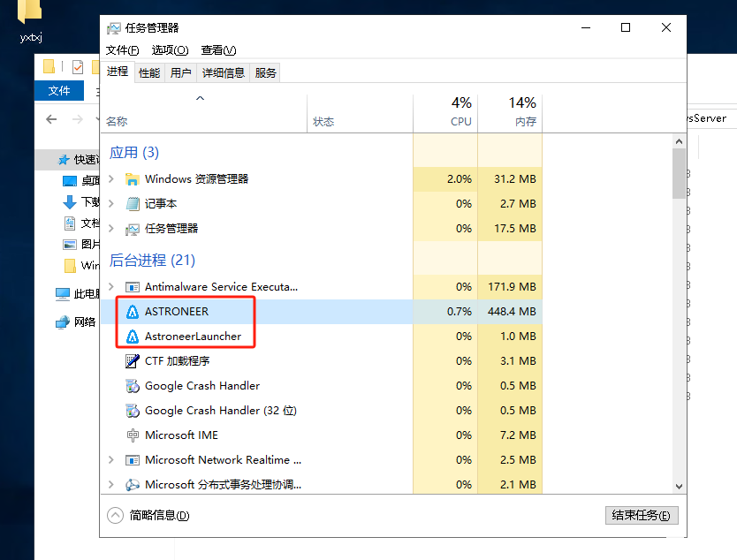Open the yxbxj desktop folder icon
737x560 pixels.
29,11
